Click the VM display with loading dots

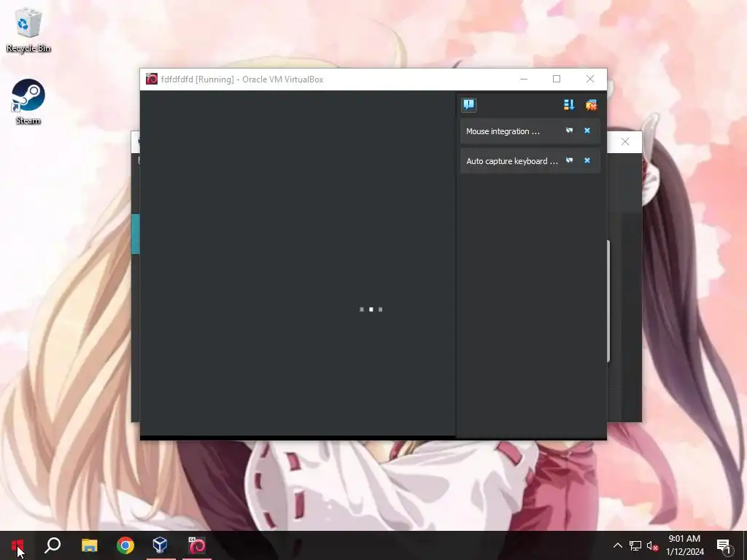point(298,262)
